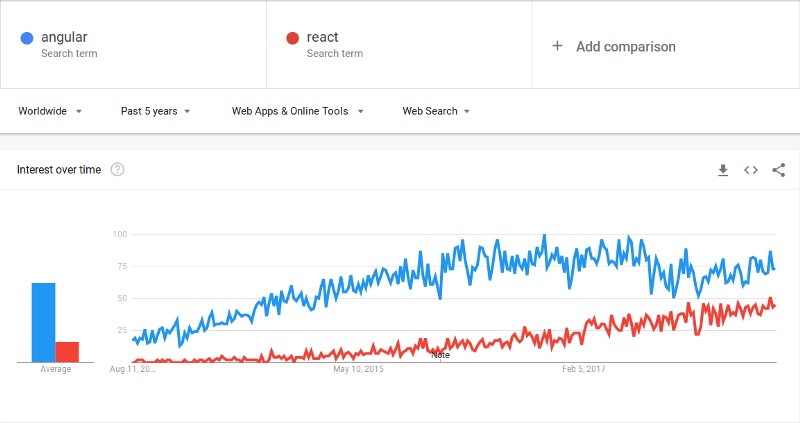The width and height of the screenshot is (800, 423).
Task: Click the Note marker on the chart
Action: pos(440,355)
